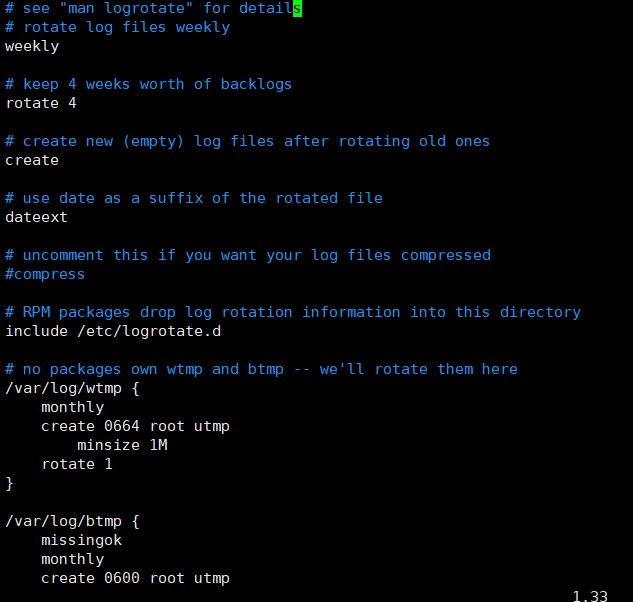This screenshot has width=633, height=602.
Task: Click 'create 0664 root utmp' line
Action: 135,426
